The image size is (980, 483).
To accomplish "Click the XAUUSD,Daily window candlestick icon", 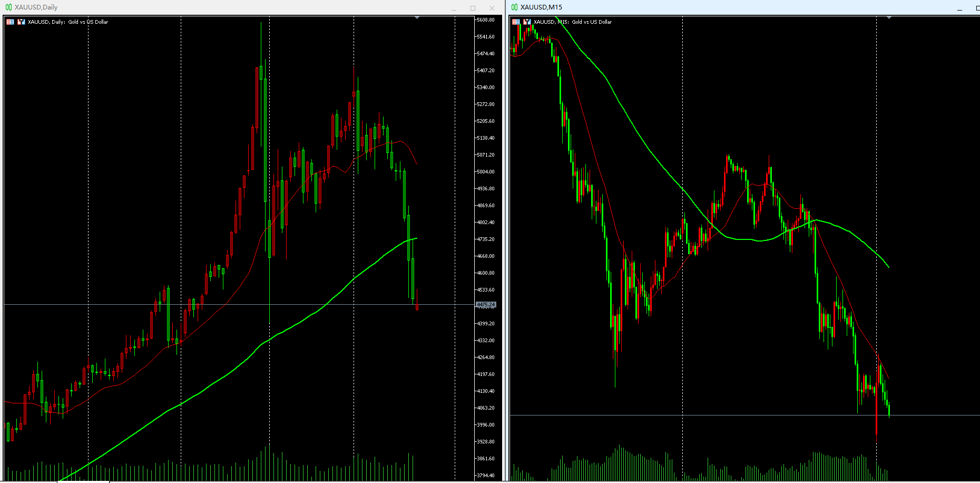I will click(8, 7).
